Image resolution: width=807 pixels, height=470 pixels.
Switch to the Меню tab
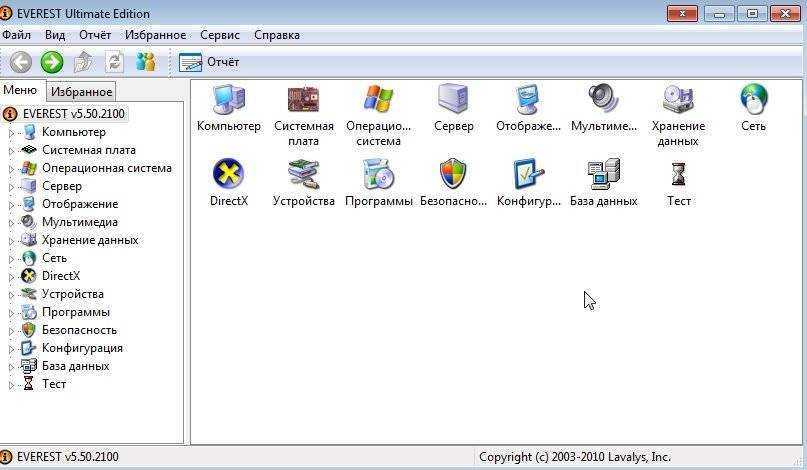20,90
